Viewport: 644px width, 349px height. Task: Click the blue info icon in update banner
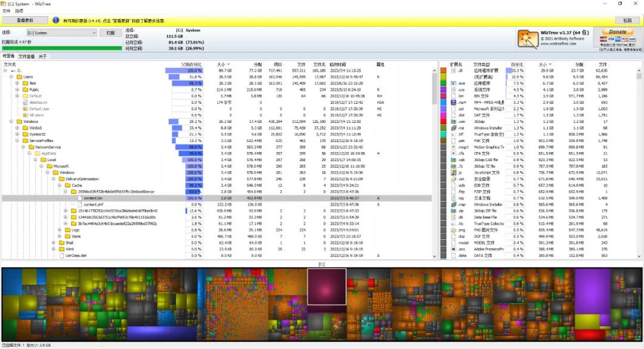(56, 20)
